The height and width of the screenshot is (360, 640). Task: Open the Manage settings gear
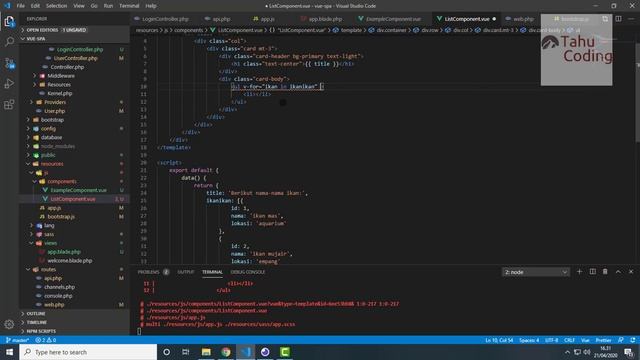click(x=9, y=324)
